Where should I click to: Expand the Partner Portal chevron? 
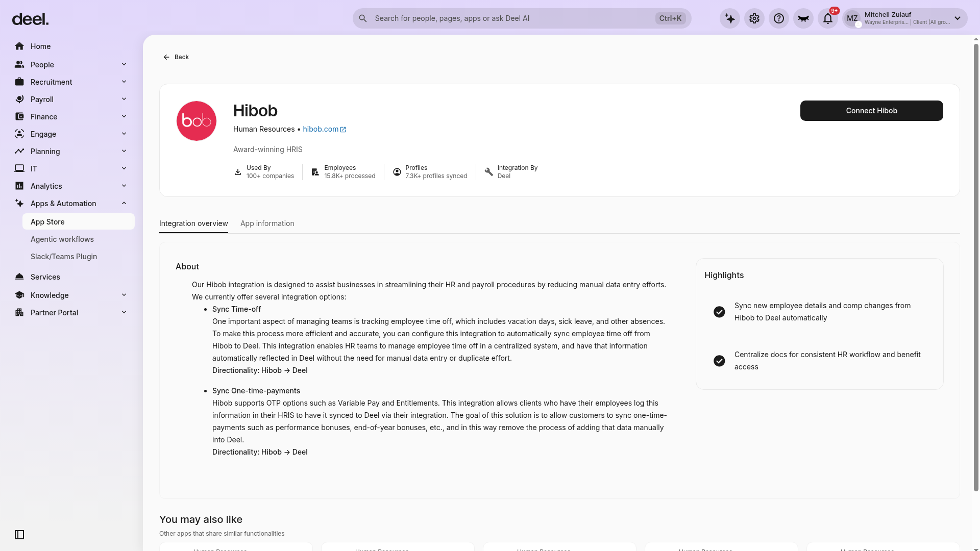point(124,312)
